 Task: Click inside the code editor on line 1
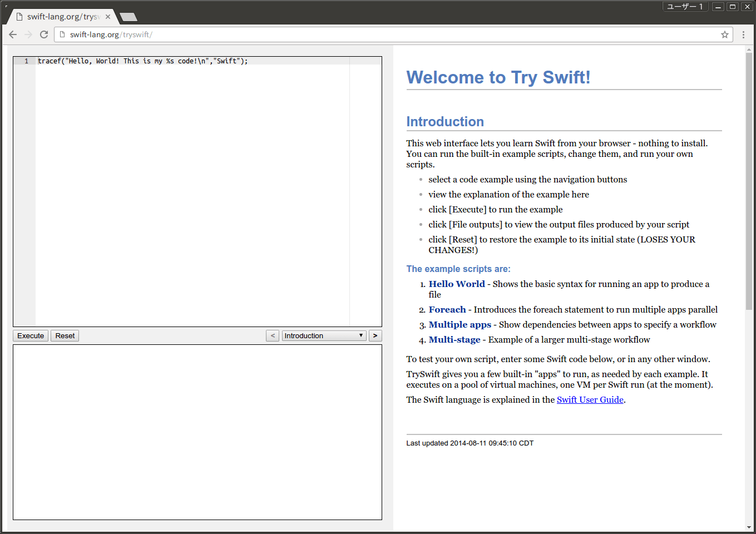point(193,61)
